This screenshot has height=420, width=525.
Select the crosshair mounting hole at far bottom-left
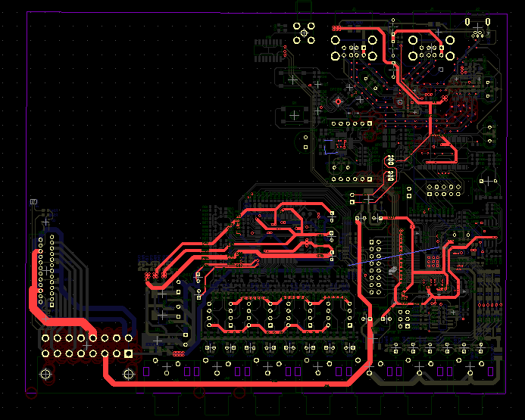[x=45, y=374]
